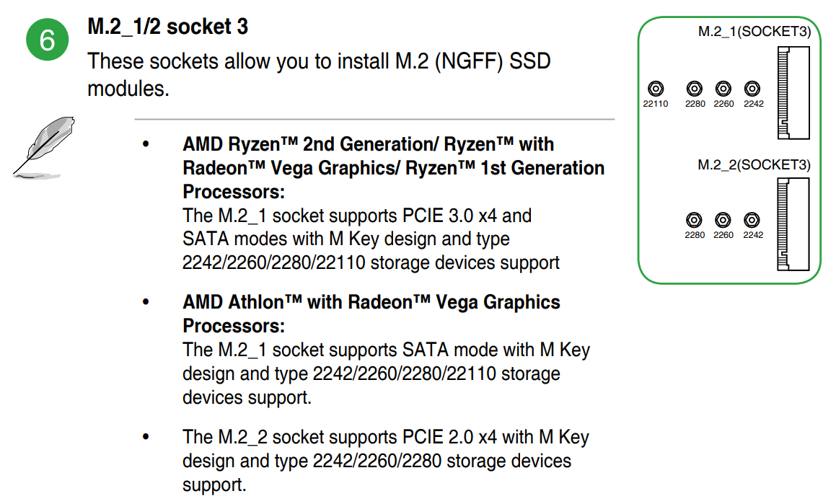Click the M.2_2(SOCKET3) diagram label

coord(754,165)
